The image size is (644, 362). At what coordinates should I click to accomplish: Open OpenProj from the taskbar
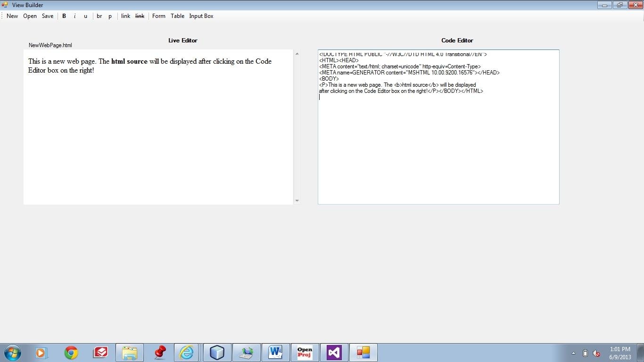coord(305,352)
